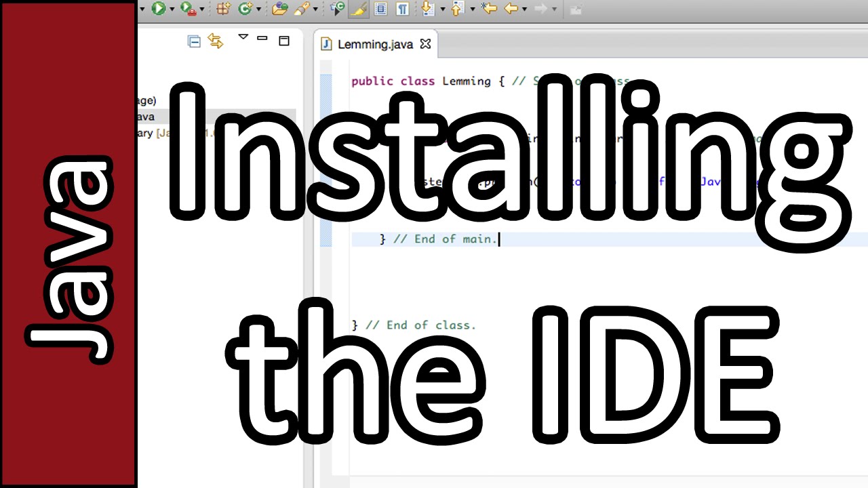
Task: Open the Back history dropdown arrow
Action: pos(525,9)
